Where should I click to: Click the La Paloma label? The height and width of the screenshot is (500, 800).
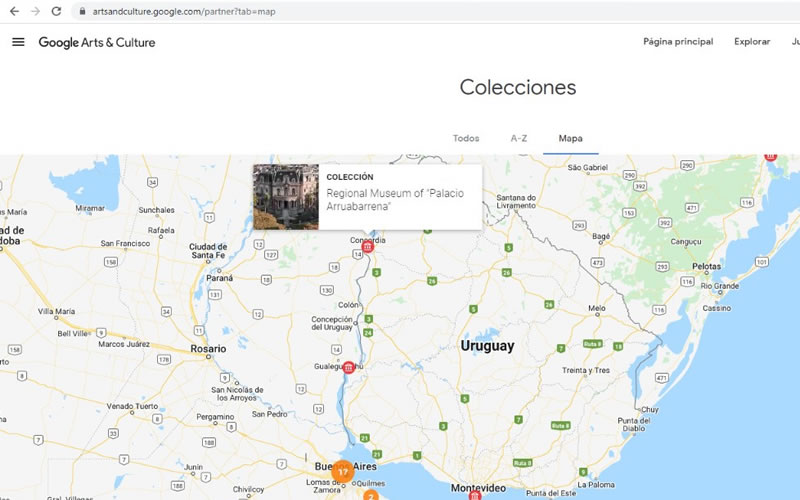point(596,485)
